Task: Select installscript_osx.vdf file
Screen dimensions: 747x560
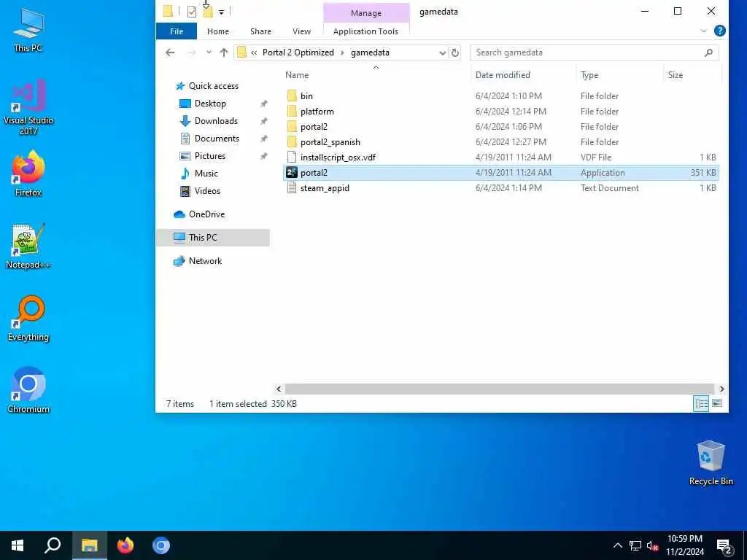Action: (x=500, y=157)
